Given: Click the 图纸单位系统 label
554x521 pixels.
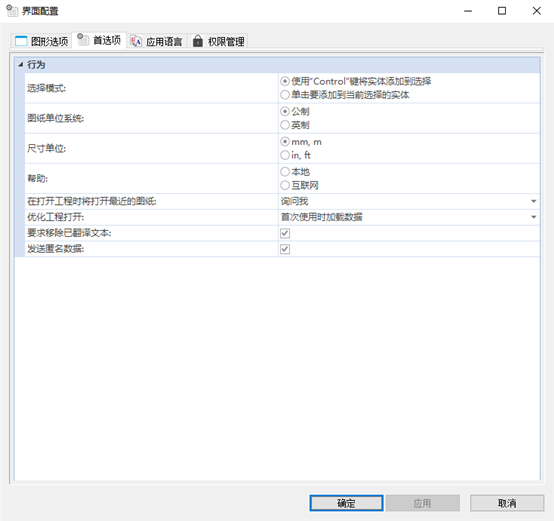Looking at the screenshot, I should tap(56, 118).
